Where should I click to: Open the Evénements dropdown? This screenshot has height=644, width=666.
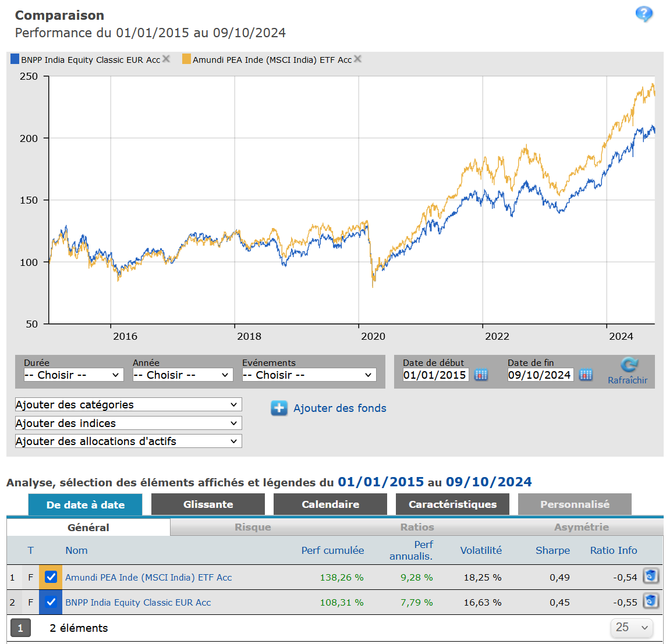309,375
